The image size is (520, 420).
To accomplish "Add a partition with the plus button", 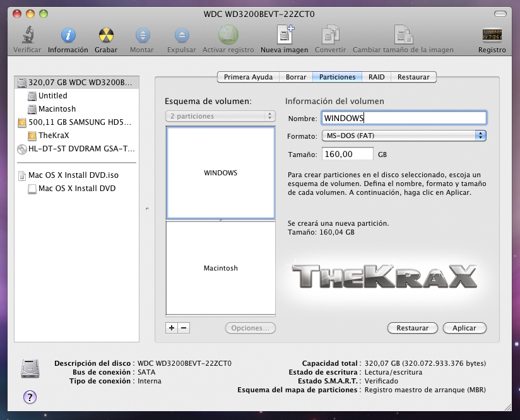I will [172, 328].
